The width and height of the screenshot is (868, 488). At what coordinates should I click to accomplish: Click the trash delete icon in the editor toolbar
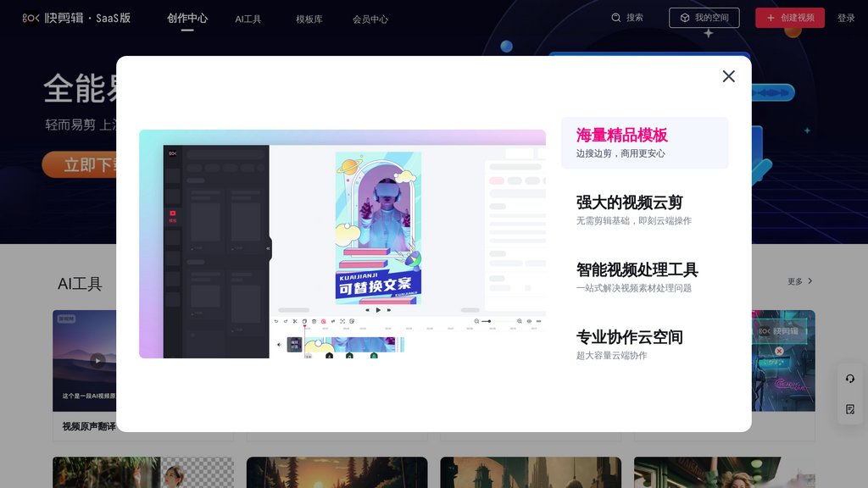coord(314,322)
